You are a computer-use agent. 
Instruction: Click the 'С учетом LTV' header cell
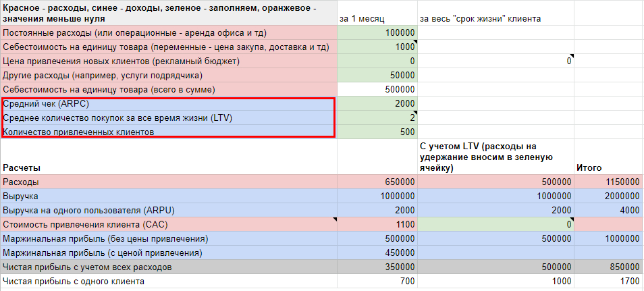(495, 157)
